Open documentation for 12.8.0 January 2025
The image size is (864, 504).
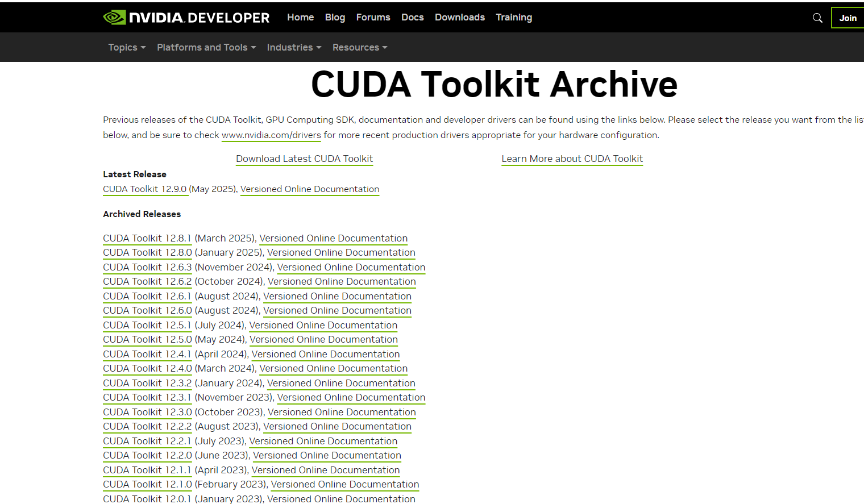tap(341, 252)
